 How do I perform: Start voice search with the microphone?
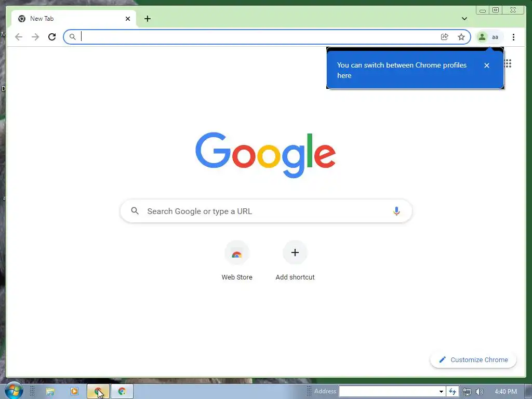tap(396, 211)
